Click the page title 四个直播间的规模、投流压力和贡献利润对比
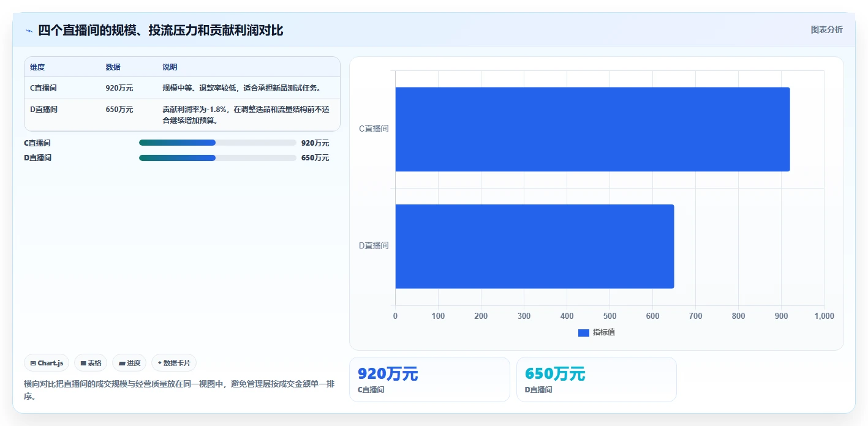The width and height of the screenshot is (868, 426). 160,31
